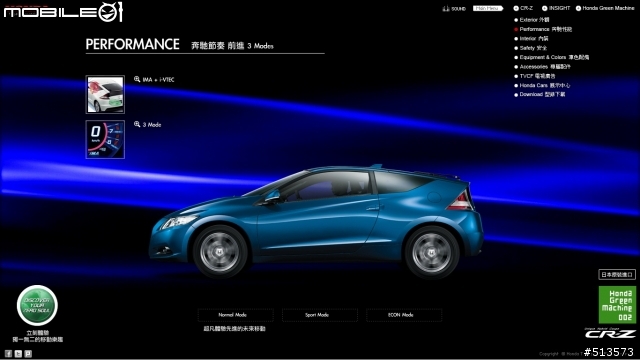Select the Performance menu item
The height and width of the screenshot is (360, 640).
543,29
